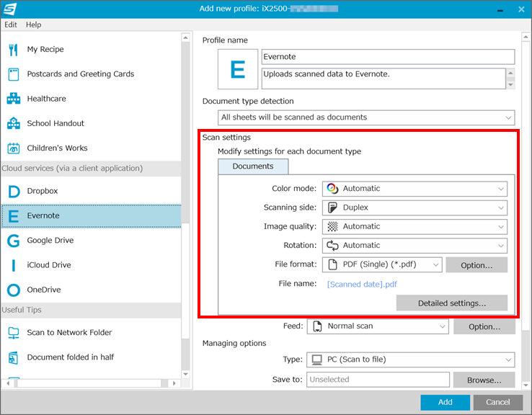Click the Evernote E icon in list
The image size is (532, 415).
click(13, 216)
